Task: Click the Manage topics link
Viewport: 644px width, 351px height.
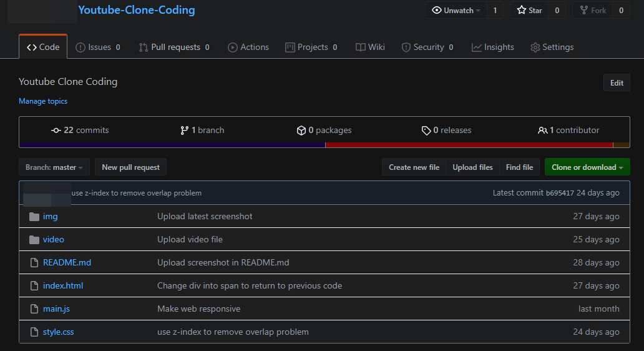Action: [43, 101]
